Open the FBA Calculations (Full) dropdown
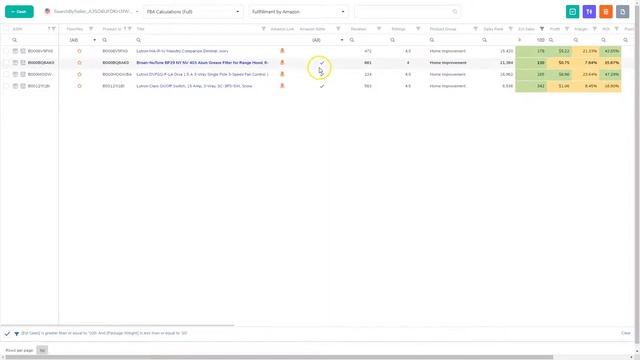Viewport: 640px width, 360px height. tap(193, 12)
